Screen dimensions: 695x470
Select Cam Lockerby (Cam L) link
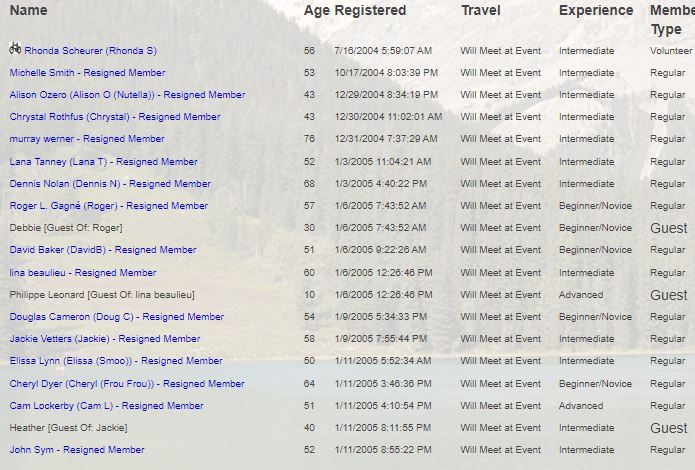click(106, 406)
